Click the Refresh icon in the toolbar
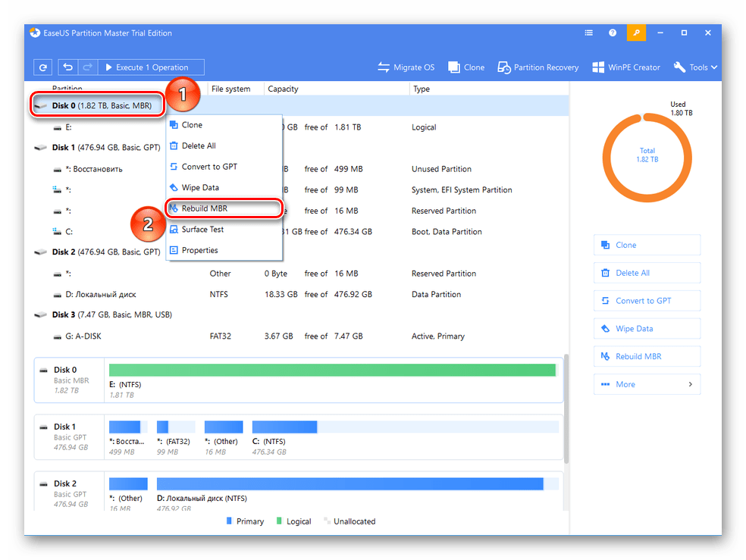Viewport: 746px width, 560px height. [43, 67]
